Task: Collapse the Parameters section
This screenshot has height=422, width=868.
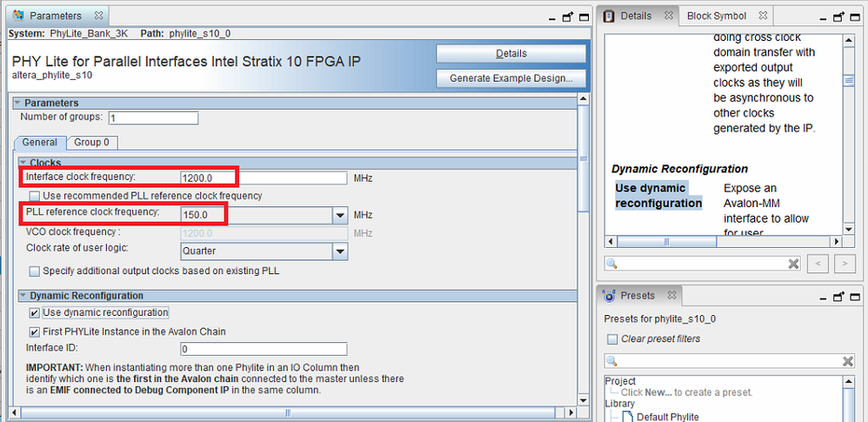Action: (17, 103)
